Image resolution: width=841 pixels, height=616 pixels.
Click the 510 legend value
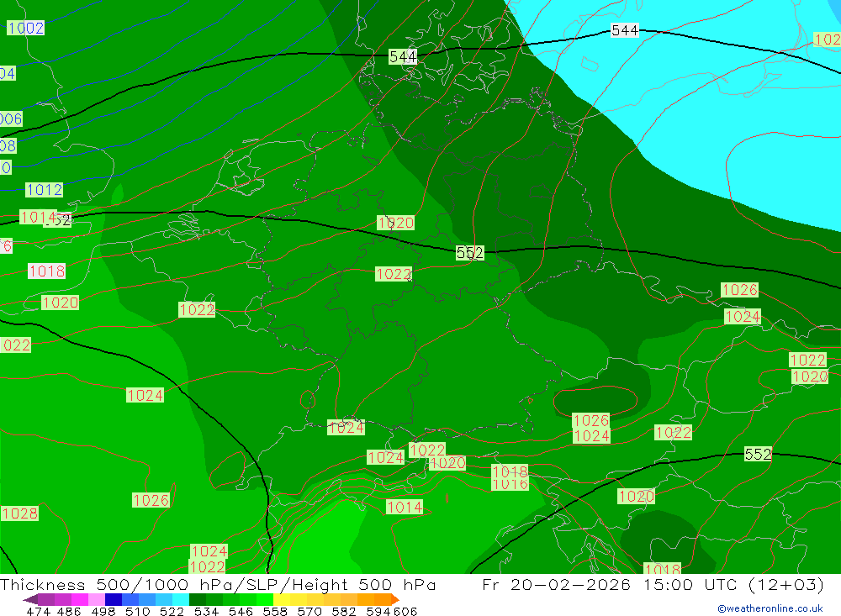point(137,611)
